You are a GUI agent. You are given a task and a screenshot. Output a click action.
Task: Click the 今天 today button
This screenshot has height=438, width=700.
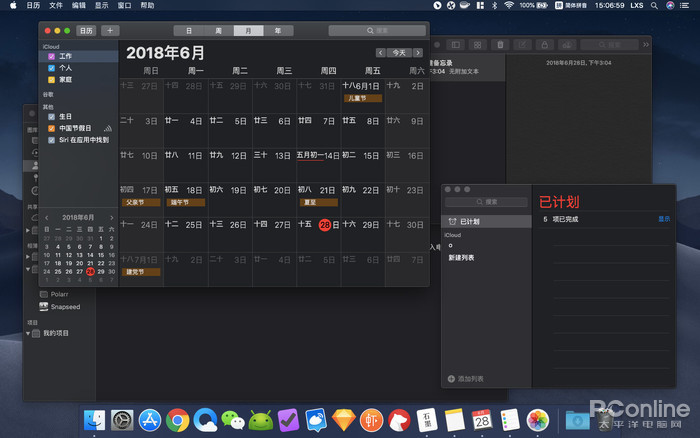(399, 53)
